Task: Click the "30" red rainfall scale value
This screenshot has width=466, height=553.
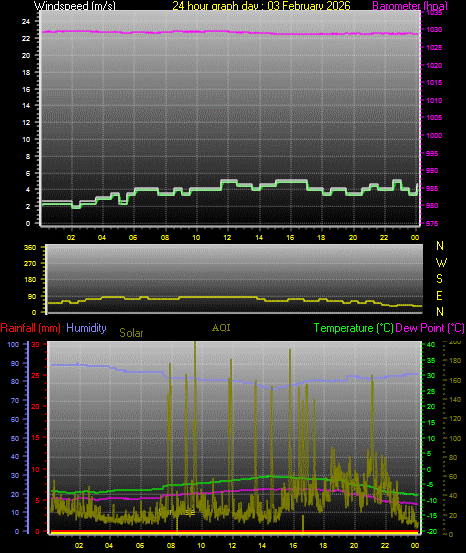Action: pyautogui.click(x=35, y=344)
